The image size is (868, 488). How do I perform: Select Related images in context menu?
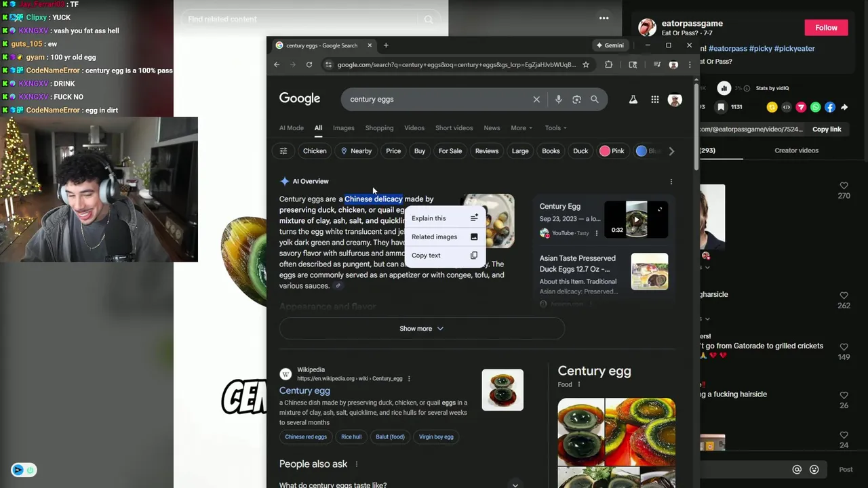[x=445, y=237]
